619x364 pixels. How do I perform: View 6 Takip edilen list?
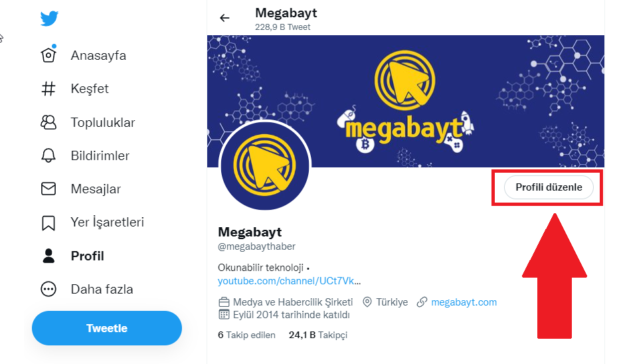click(x=246, y=335)
